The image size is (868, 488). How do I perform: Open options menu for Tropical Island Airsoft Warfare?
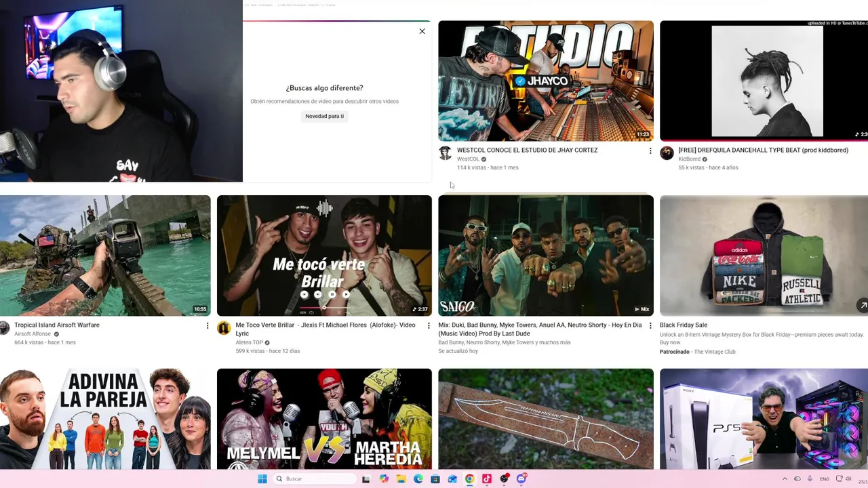click(208, 326)
